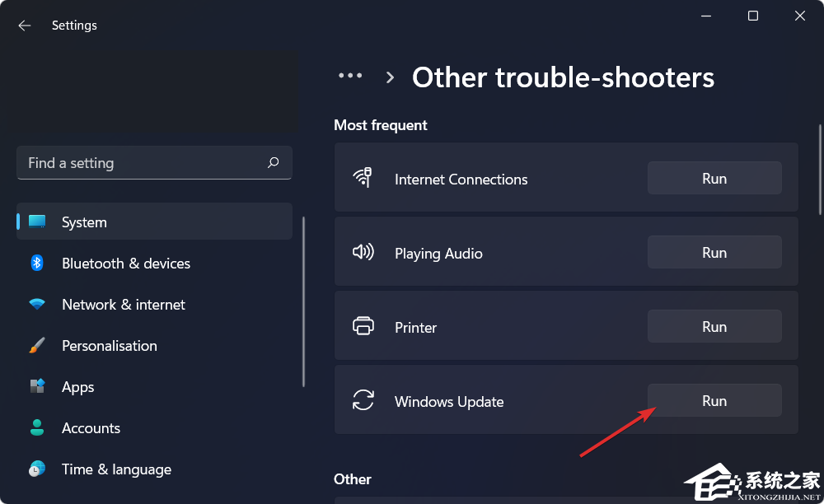Click the Windows Update refresh icon
Screen dimensions: 824x504
pyautogui.click(x=363, y=400)
